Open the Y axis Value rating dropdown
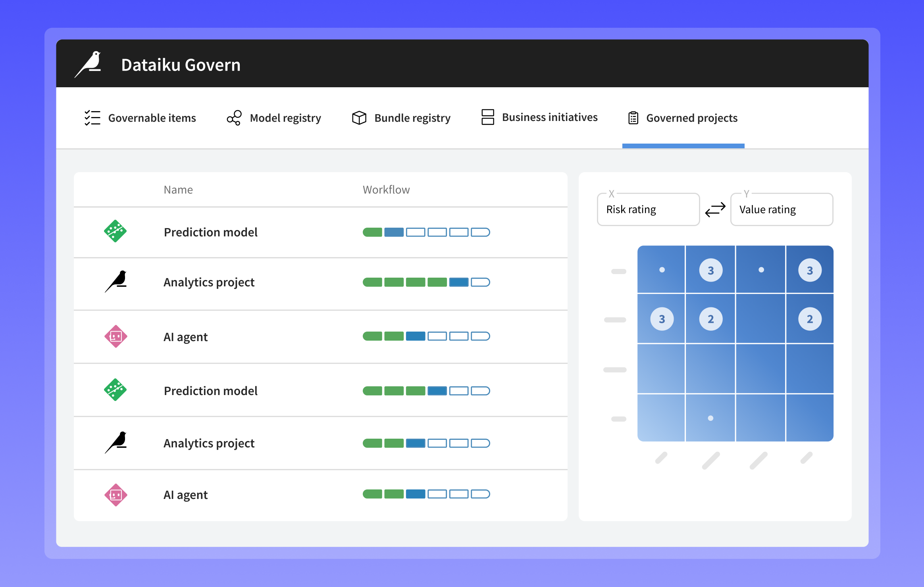The height and width of the screenshot is (587, 924). (781, 209)
